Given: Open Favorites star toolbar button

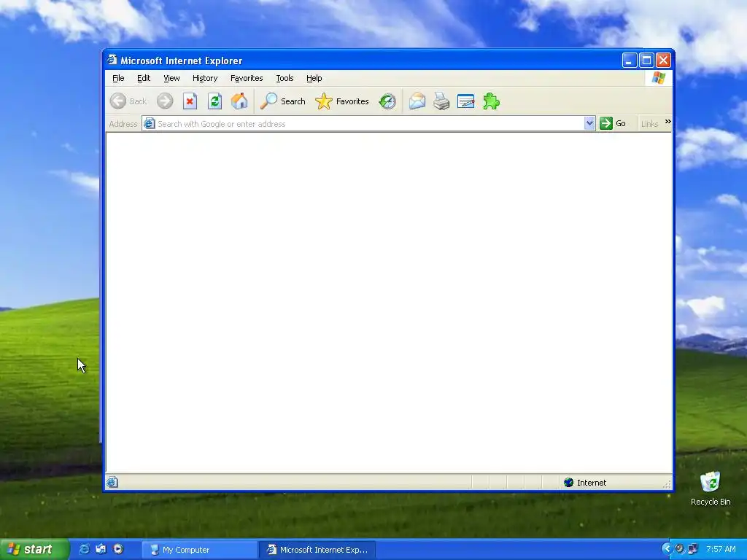Looking at the screenshot, I should [x=342, y=101].
